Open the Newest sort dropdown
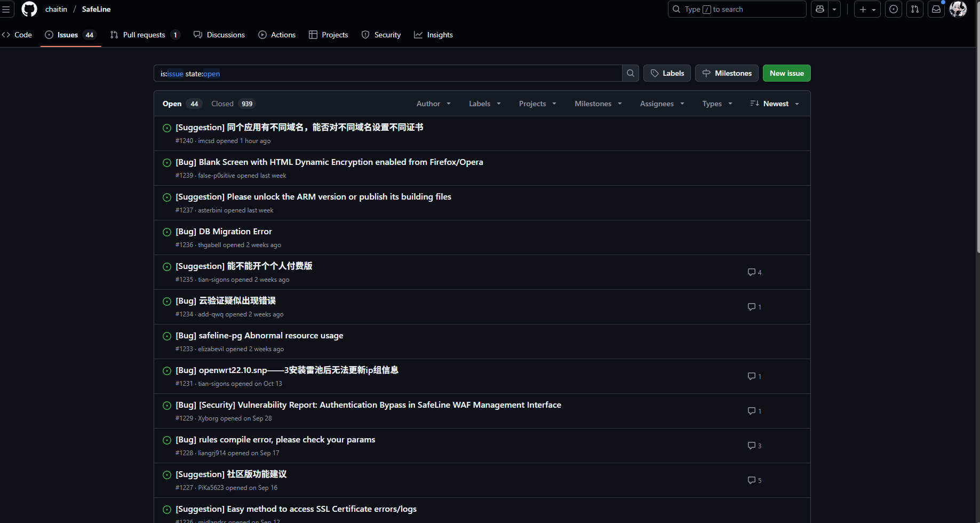 774,104
